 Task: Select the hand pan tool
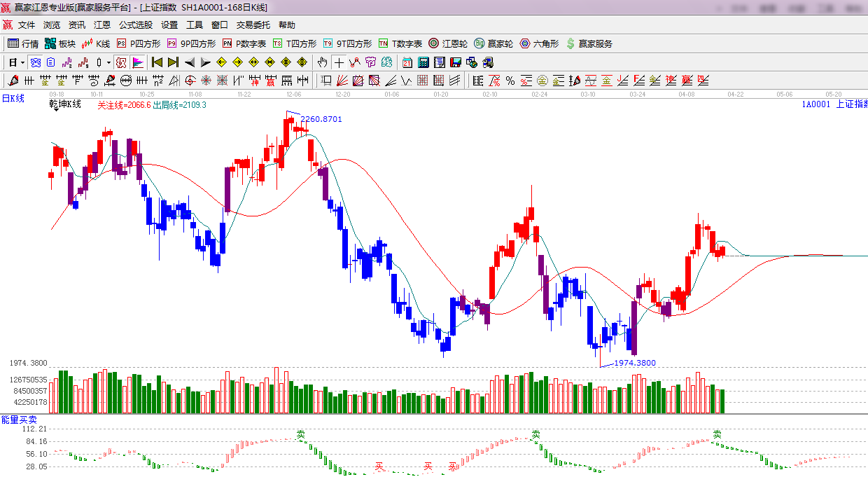point(322,62)
